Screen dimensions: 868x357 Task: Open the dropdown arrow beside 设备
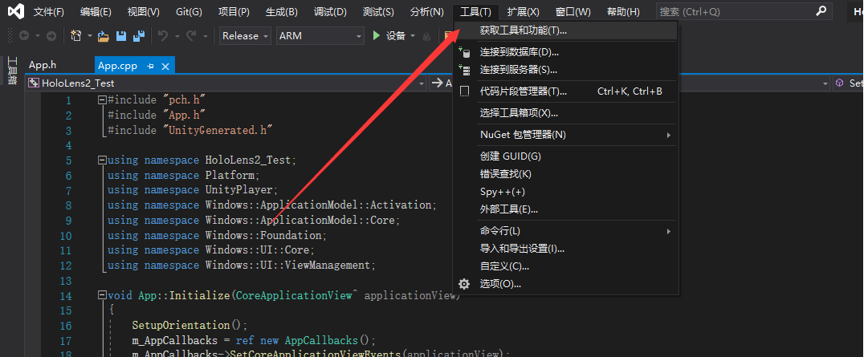413,37
